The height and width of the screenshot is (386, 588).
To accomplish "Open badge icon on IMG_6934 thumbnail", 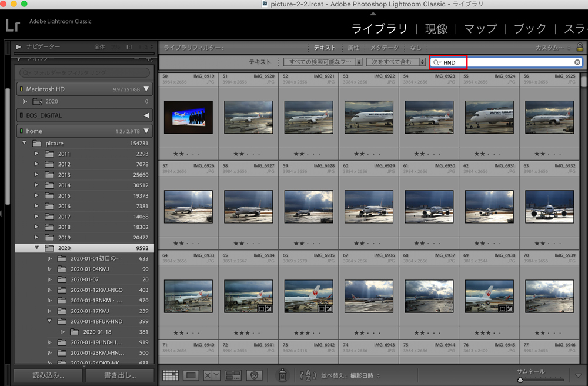I will [x=265, y=309].
